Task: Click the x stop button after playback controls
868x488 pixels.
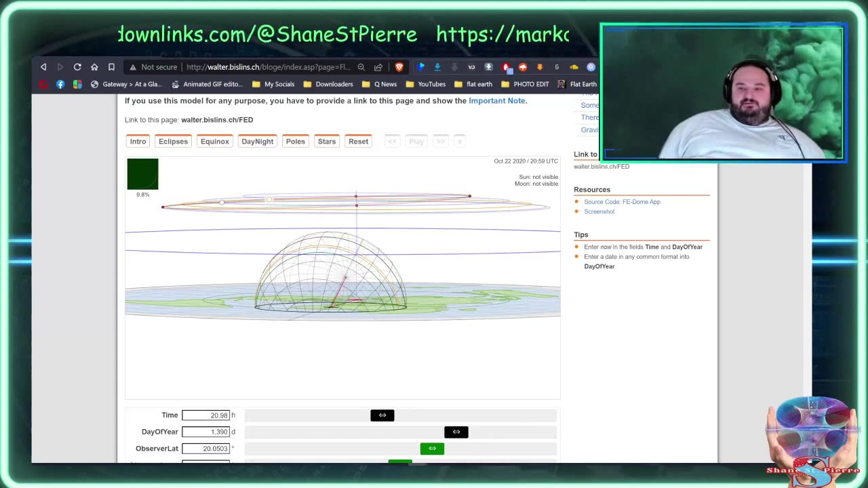Action: pos(459,142)
